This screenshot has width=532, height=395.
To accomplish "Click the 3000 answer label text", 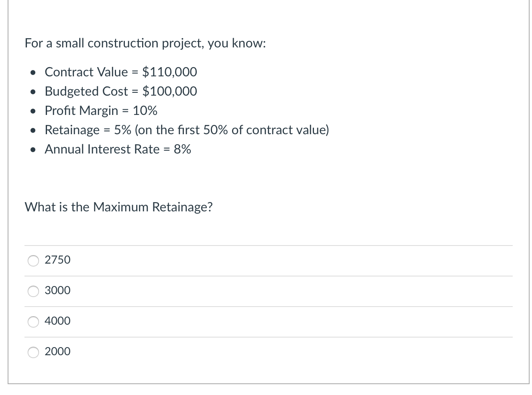I will [57, 291].
